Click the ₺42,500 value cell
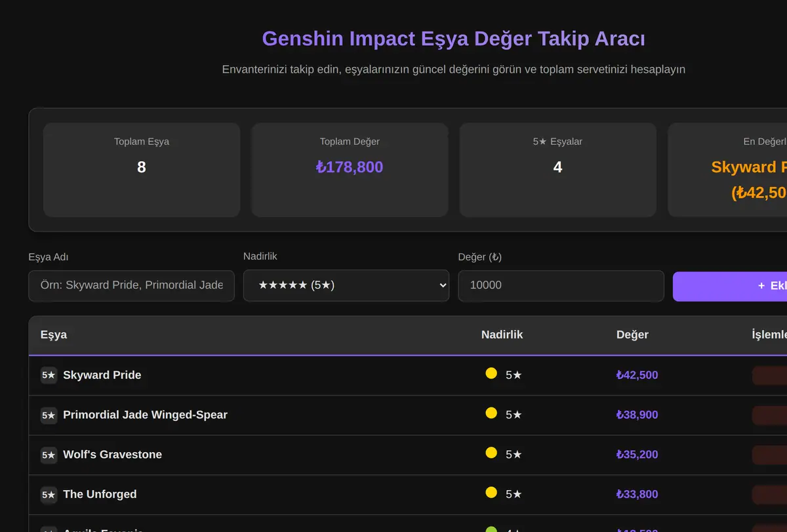This screenshot has width=787, height=532. point(637,375)
